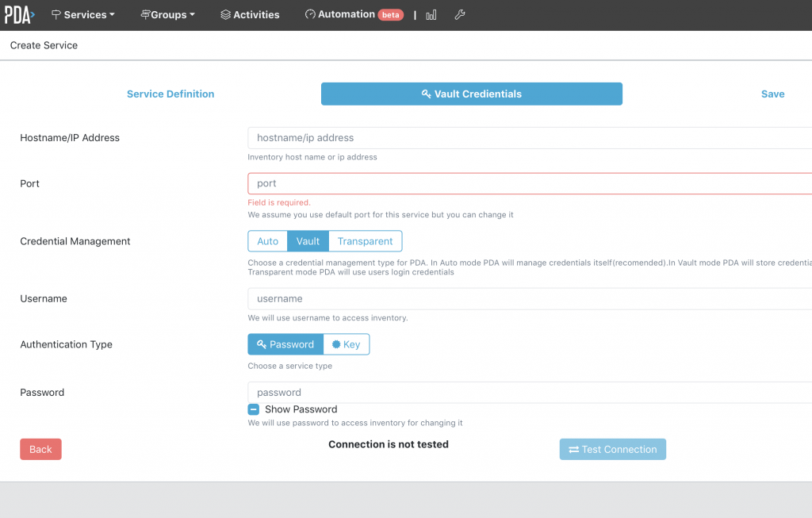Viewport: 812px width, 518px height.
Task: Go to the Save step
Action: point(772,94)
